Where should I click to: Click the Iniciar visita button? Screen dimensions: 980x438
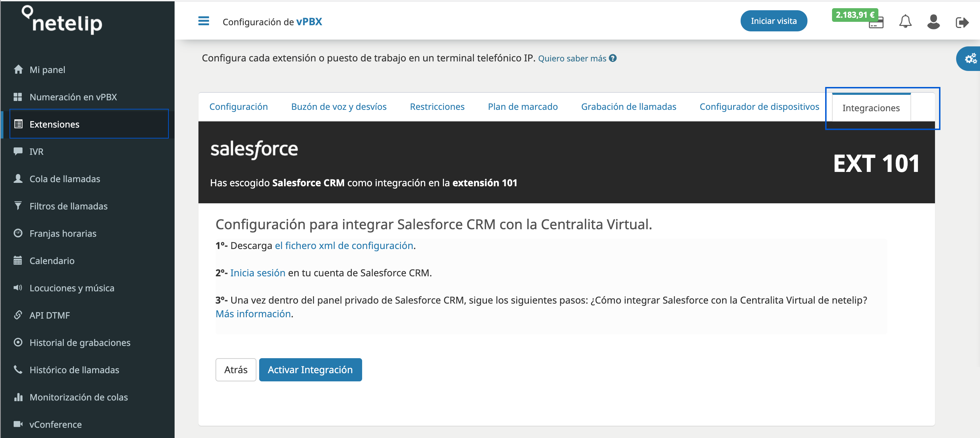click(773, 21)
